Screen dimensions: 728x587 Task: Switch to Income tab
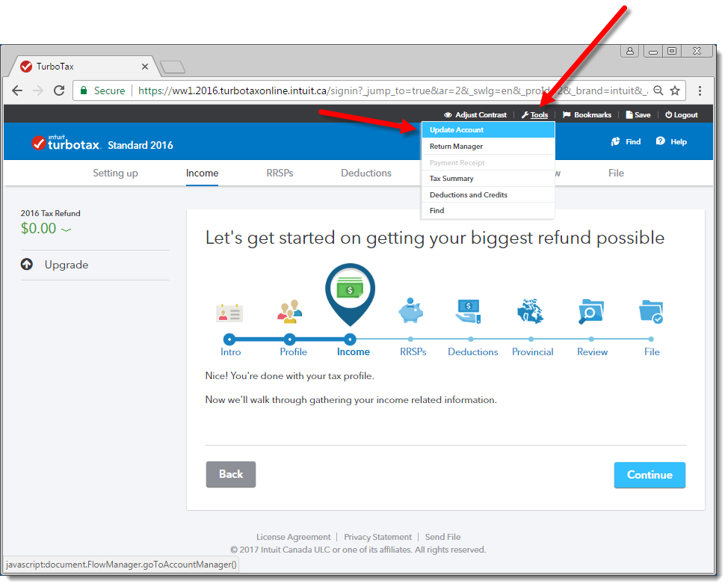(x=202, y=173)
